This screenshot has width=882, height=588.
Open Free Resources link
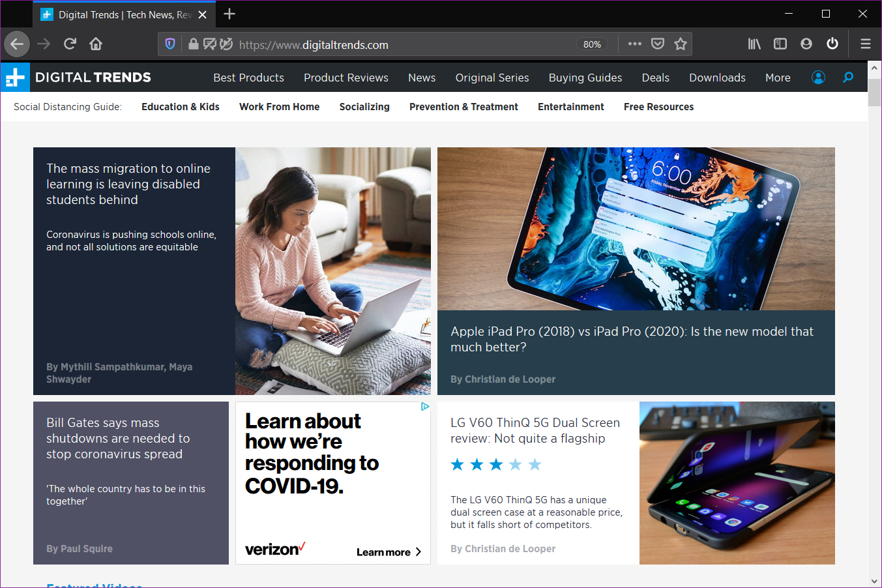click(x=658, y=107)
